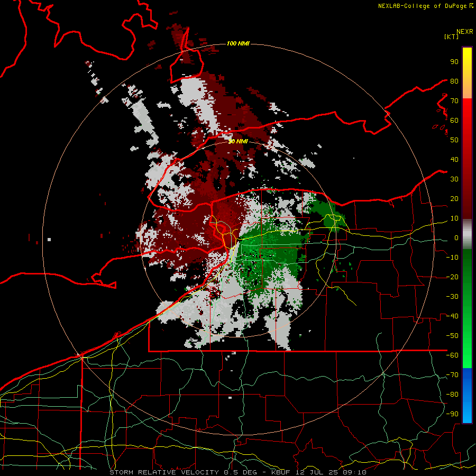
Task: Click the -20 value on the velocity scale
Action: (x=452, y=277)
